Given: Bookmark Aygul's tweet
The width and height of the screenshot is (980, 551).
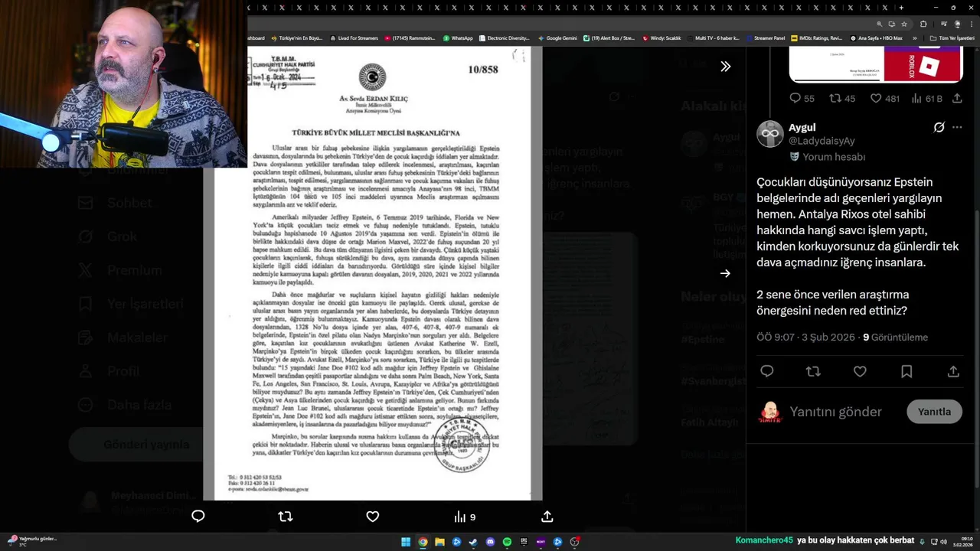Looking at the screenshot, I should [906, 371].
